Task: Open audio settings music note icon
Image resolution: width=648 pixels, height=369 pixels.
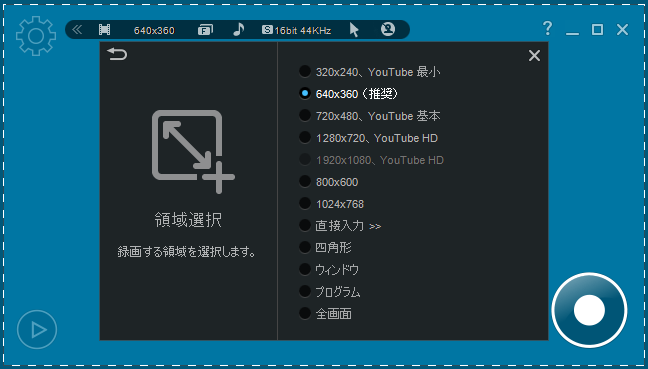Action: (238, 29)
